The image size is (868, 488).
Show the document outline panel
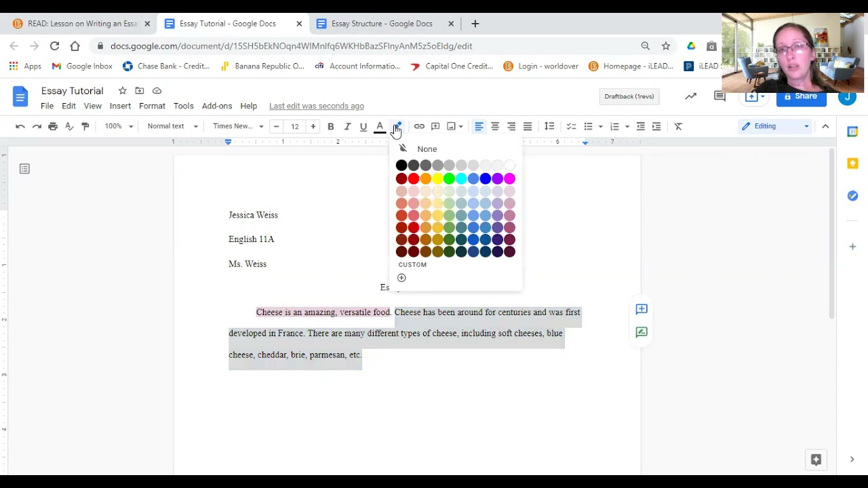point(24,169)
